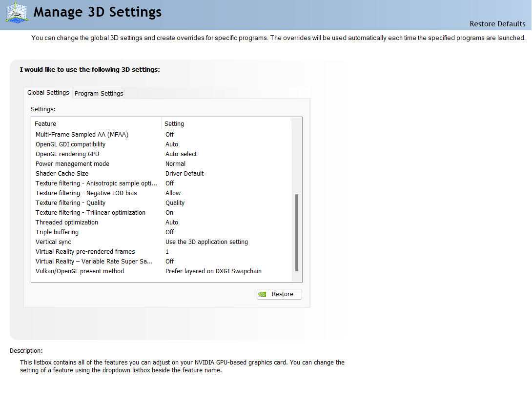Open the Power management mode setting

(x=176, y=164)
